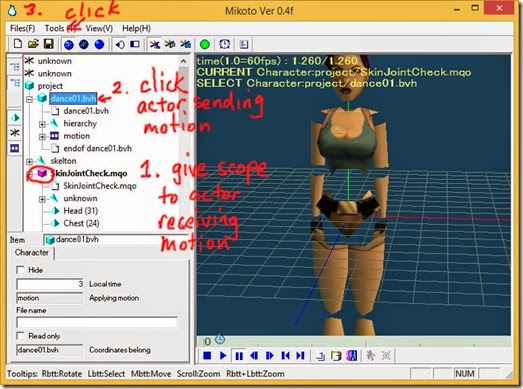The image size is (523, 389).
Task: Jump to the first frame
Action: tap(285, 356)
